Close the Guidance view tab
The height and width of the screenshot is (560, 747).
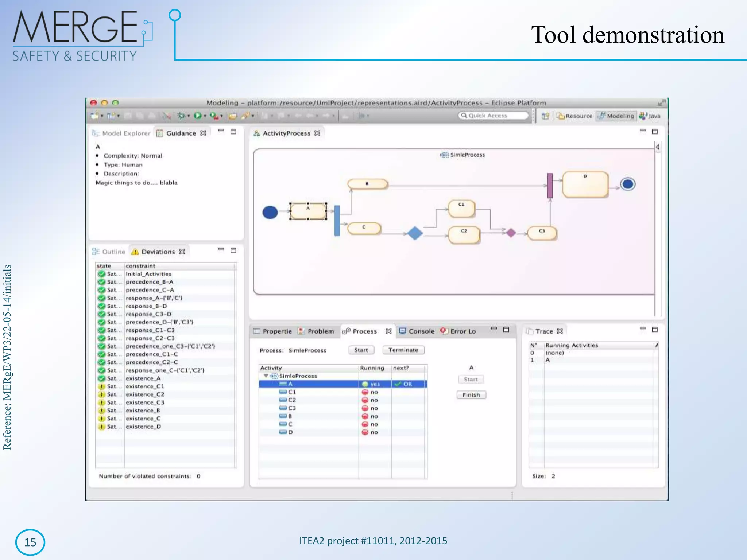pos(204,133)
